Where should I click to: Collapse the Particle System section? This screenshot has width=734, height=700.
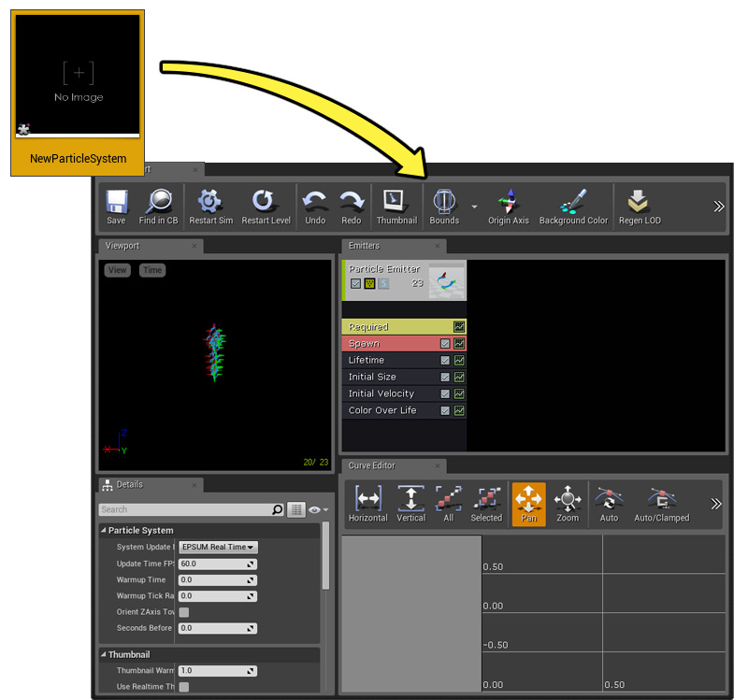pyautogui.click(x=104, y=530)
